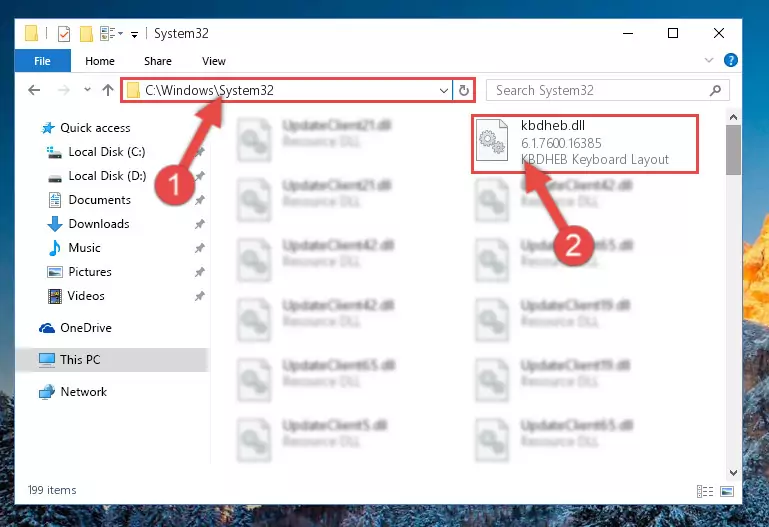Expand the ribbon with the chevron

[x=709, y=60]
